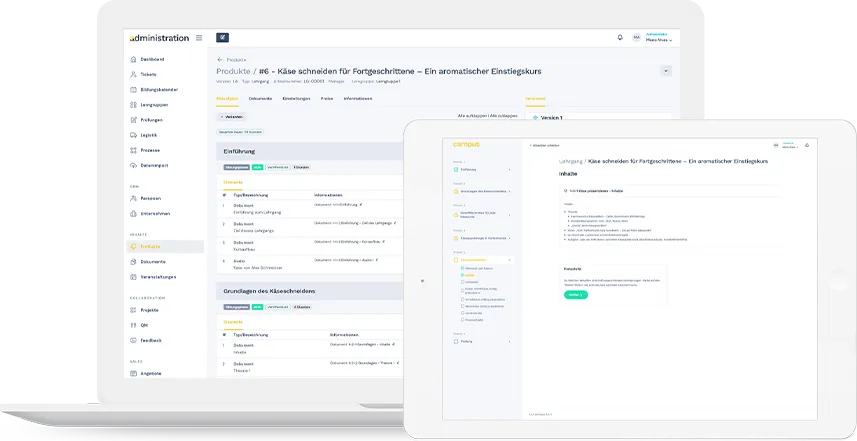Open user dropdown in campus header
Screen dimensions: 857x441
click(x=790, y=145)
